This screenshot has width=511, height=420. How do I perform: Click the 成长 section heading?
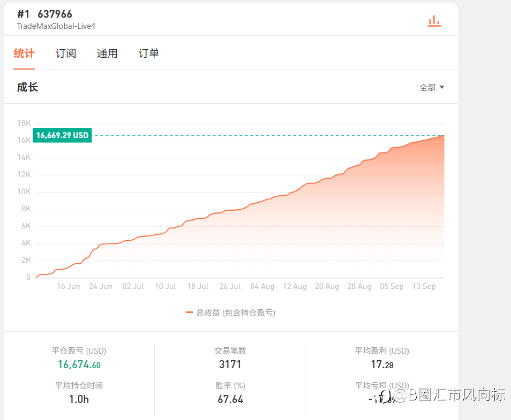click(x=27, y=87)
